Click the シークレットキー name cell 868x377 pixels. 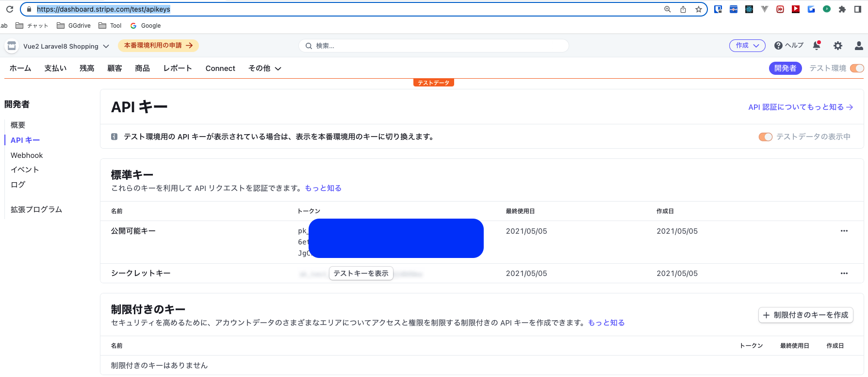pos(141,274)
